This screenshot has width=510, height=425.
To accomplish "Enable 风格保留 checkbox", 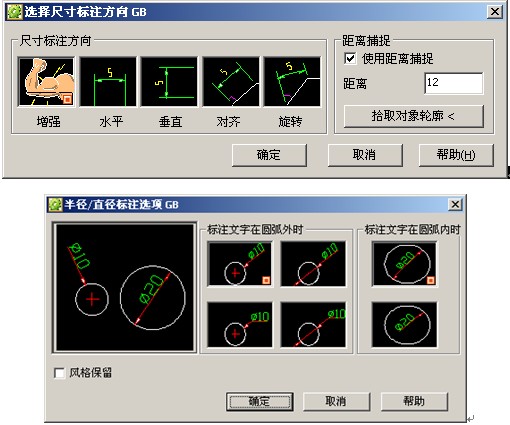I will coord(59,373).
